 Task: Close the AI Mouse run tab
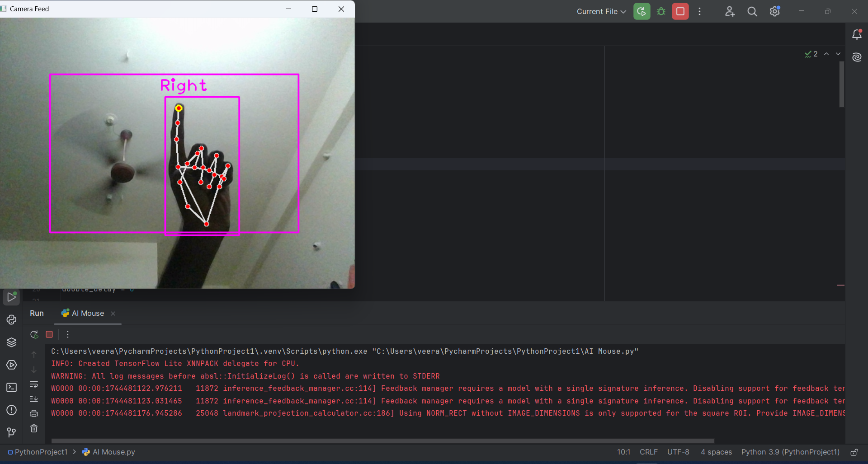[113, 314]
